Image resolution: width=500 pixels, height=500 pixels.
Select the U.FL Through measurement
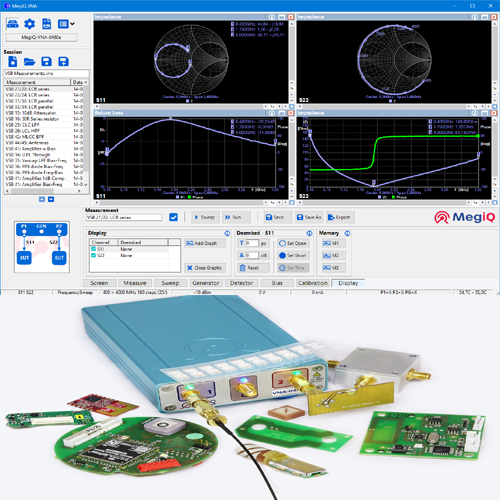pos(44,155)
